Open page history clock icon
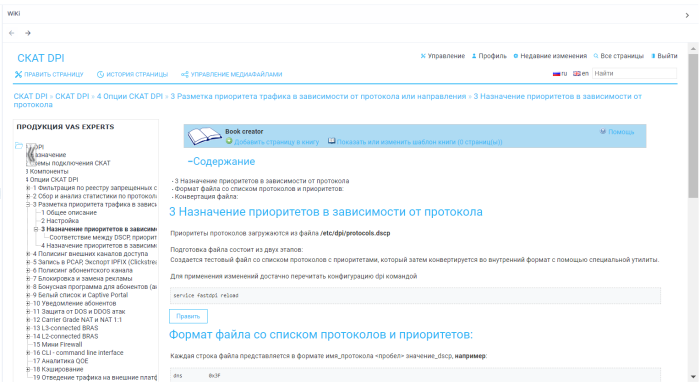The image size is (700, 387). point(100,75)
